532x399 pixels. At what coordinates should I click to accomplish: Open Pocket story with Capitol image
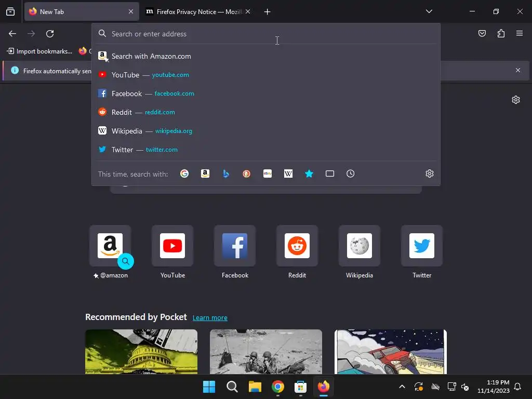click(141, 352)
